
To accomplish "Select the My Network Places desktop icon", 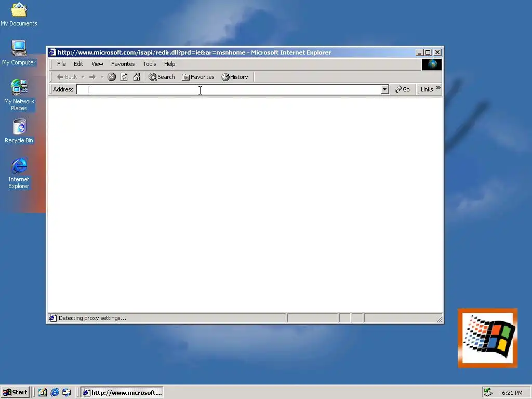I will pos(19,95).
